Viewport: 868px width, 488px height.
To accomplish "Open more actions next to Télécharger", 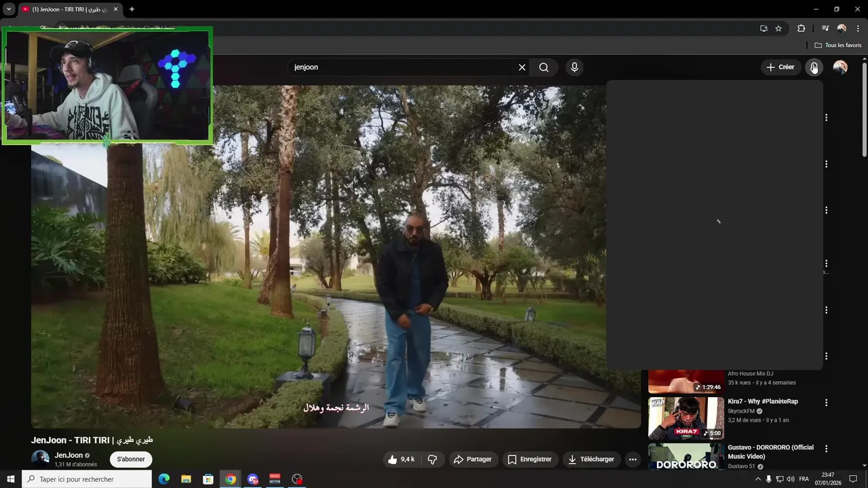I will click(x=633, y=460).
